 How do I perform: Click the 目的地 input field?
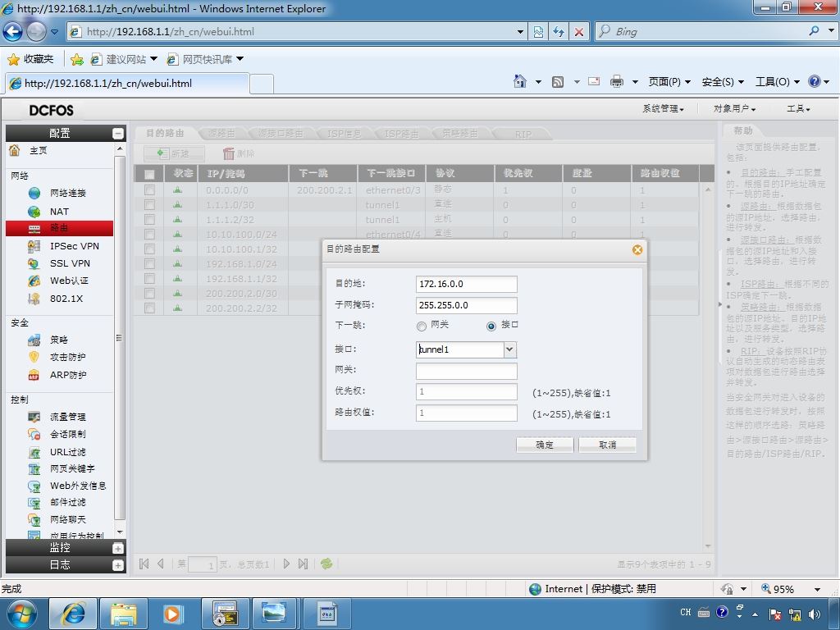(x=466, y=284)
